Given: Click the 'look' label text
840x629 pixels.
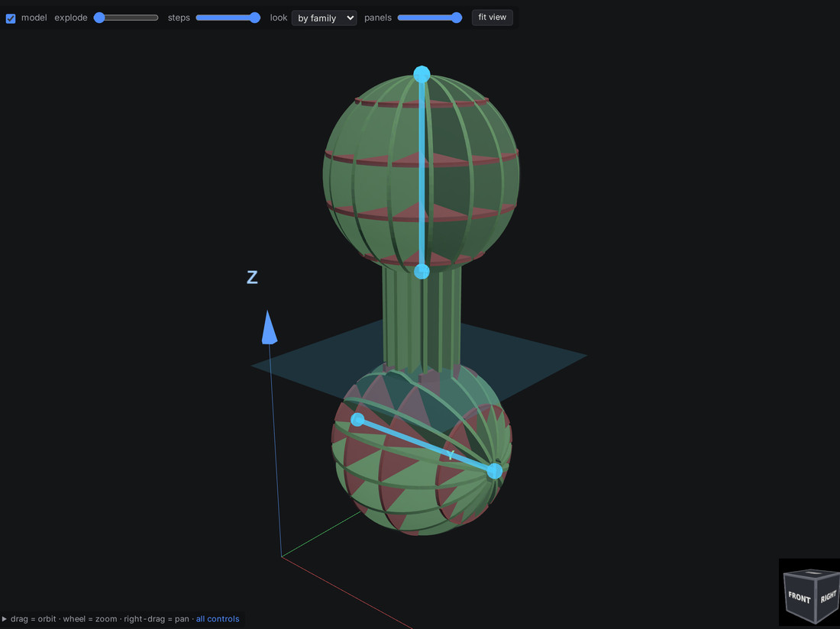Looking at the screenshot, I should (x=279, y=18).
